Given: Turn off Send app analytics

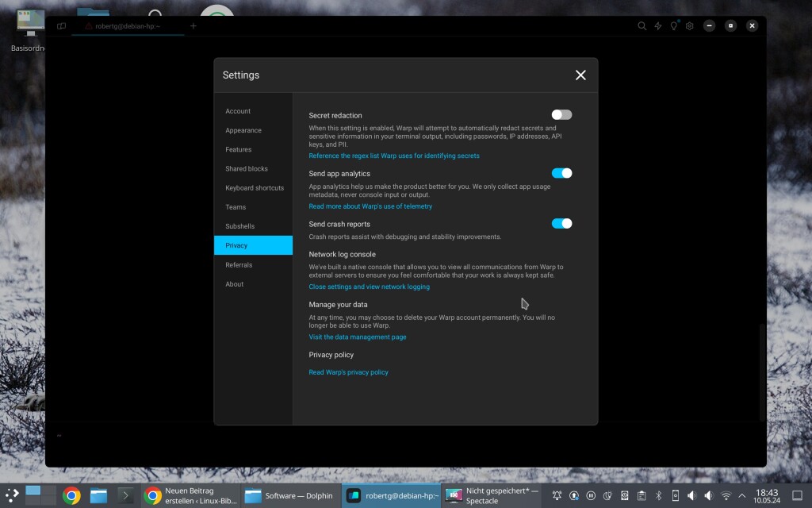Looking at the screenshot, I should (x=561, y=173).
